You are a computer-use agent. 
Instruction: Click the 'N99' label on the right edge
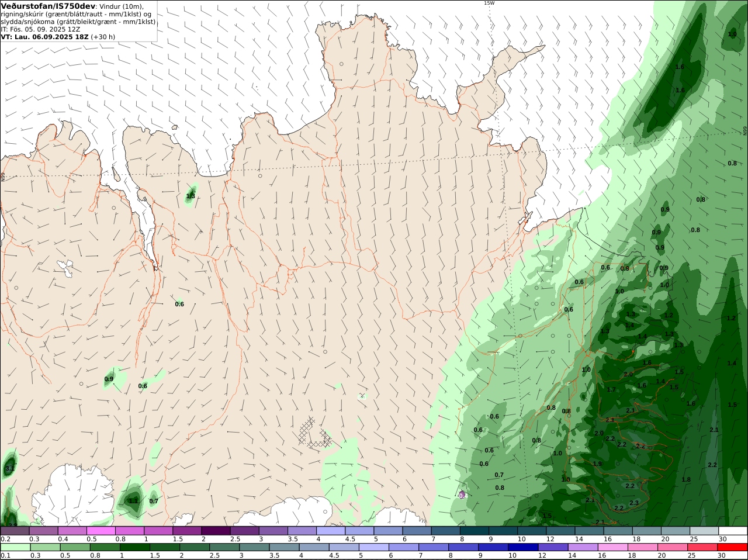(x=745, y=131)
